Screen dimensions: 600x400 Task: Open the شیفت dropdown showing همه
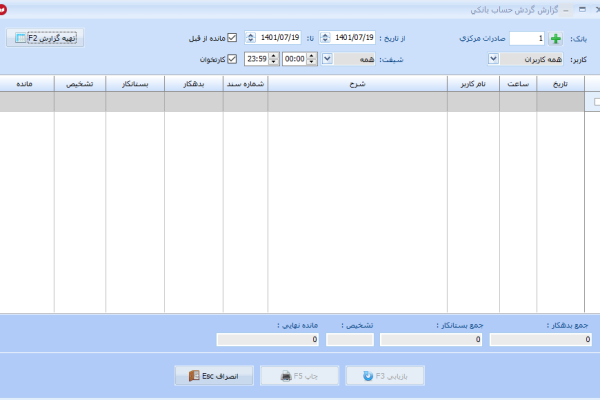[327, 59]
